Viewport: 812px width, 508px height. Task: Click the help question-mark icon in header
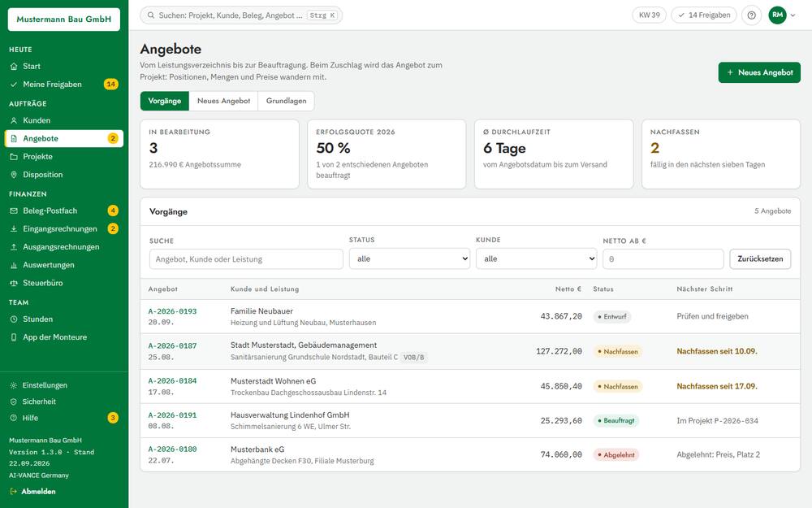[751, 15]
